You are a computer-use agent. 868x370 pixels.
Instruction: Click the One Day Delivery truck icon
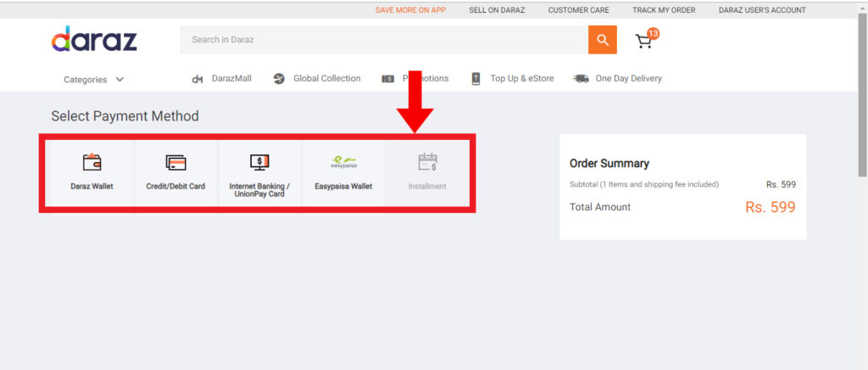(581, 79)
